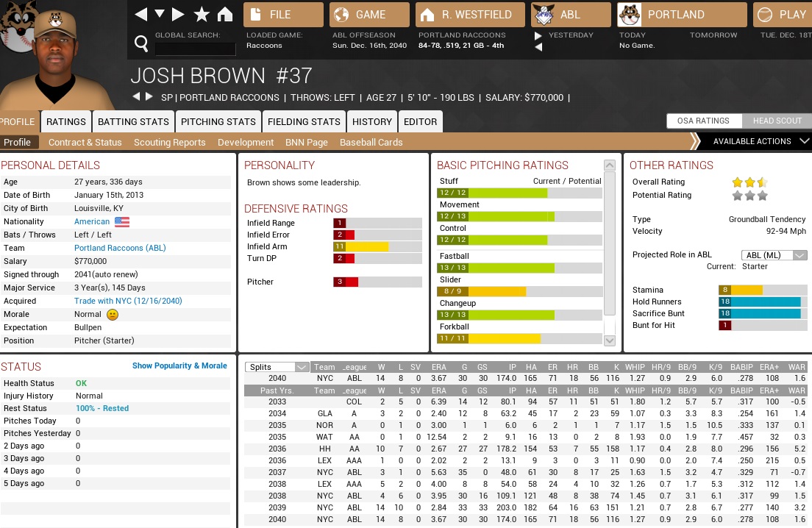The height and width of the screenshot is (528, 812).
Task: Open the FILE menu
Action: [283, 15]
